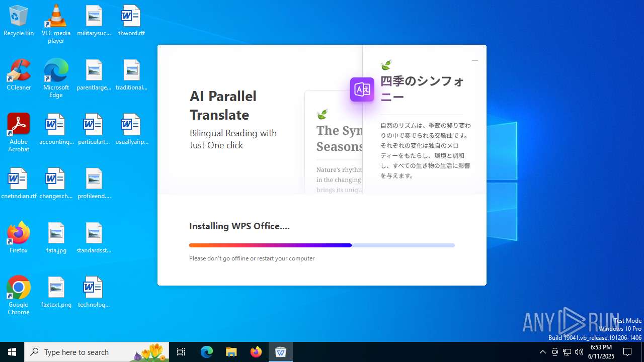Image resolution: width=644 pixels, height=362 pixels.
Task: Open Google Chrome desktop shortcut
Action: tap(19, 296)
